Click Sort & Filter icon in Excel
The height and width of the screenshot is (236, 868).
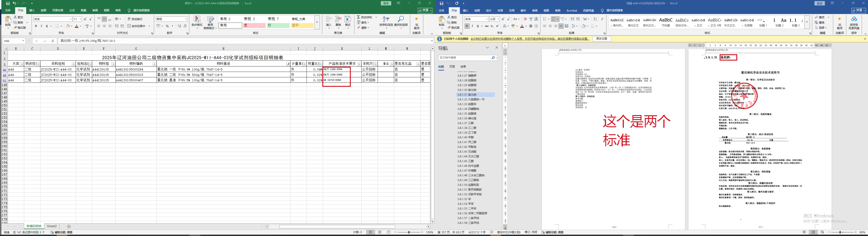coord(386,20)
